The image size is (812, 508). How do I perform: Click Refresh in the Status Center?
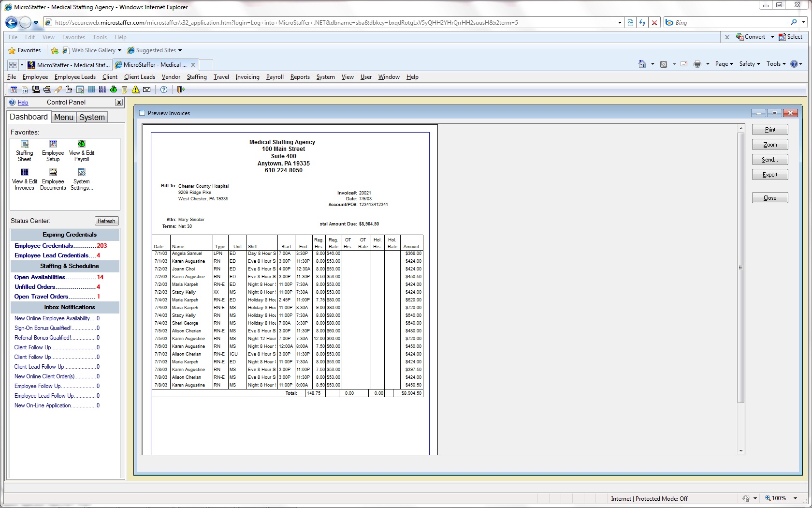[x=106, y=221]
